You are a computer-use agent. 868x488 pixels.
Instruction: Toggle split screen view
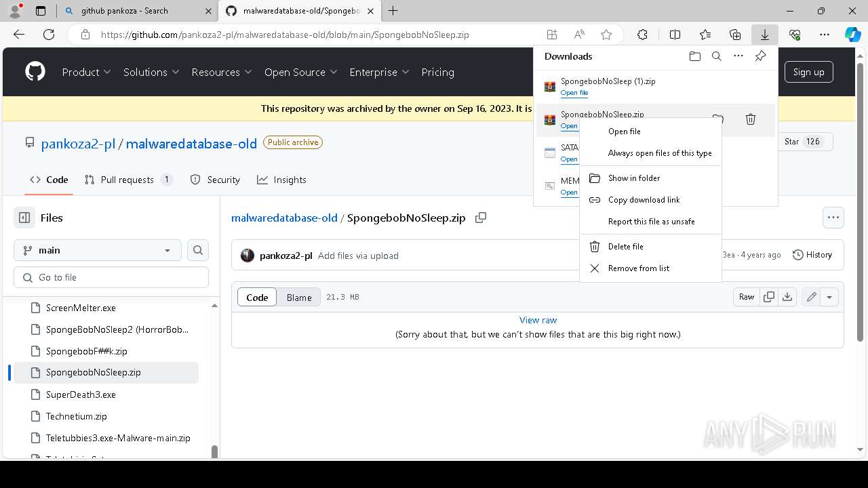pos(675,35)
